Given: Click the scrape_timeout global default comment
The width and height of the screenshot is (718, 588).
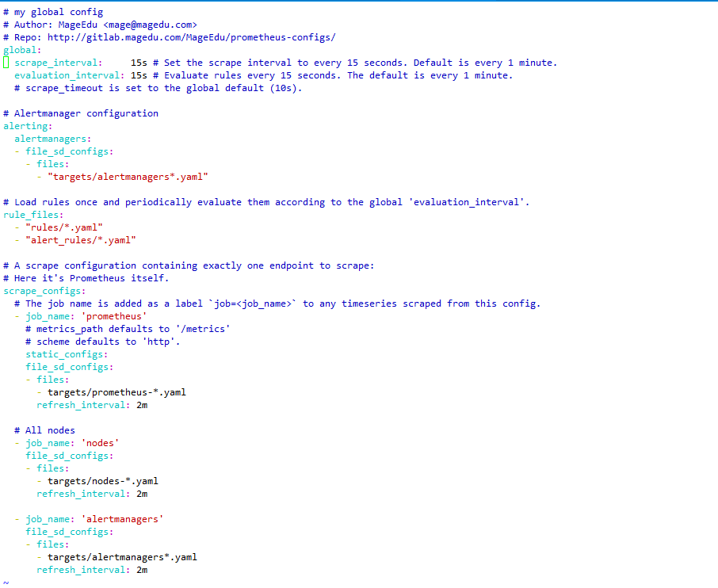Looking at the screenshot, I should point(158,88).
